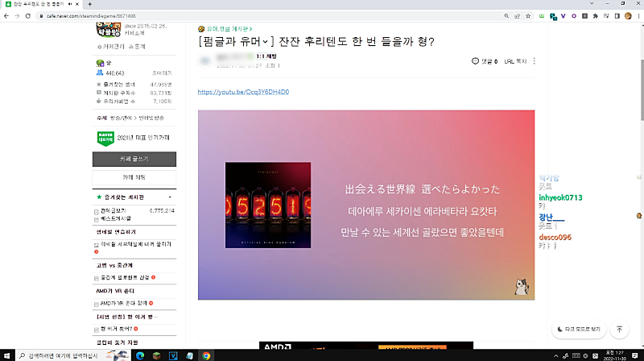Click the 초대하기 invite link
Screen dimensions: 644x361
click(162, 73)
